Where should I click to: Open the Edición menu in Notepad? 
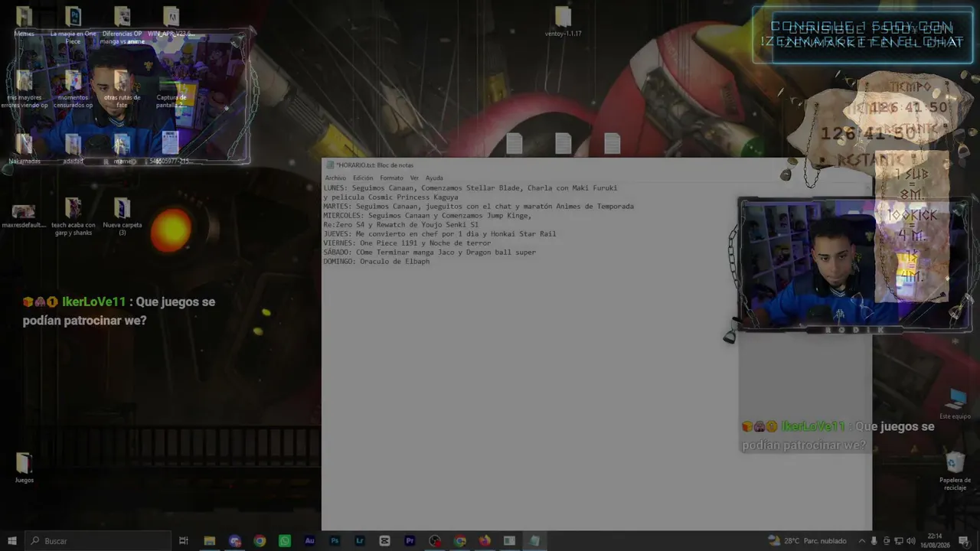pos(363,178)
